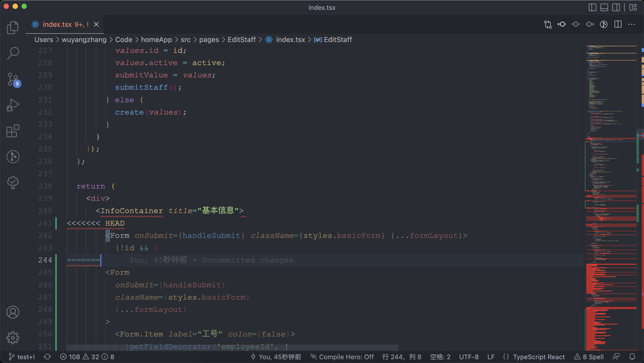Toggle the secondary side bar layout control

pos(616,7)
